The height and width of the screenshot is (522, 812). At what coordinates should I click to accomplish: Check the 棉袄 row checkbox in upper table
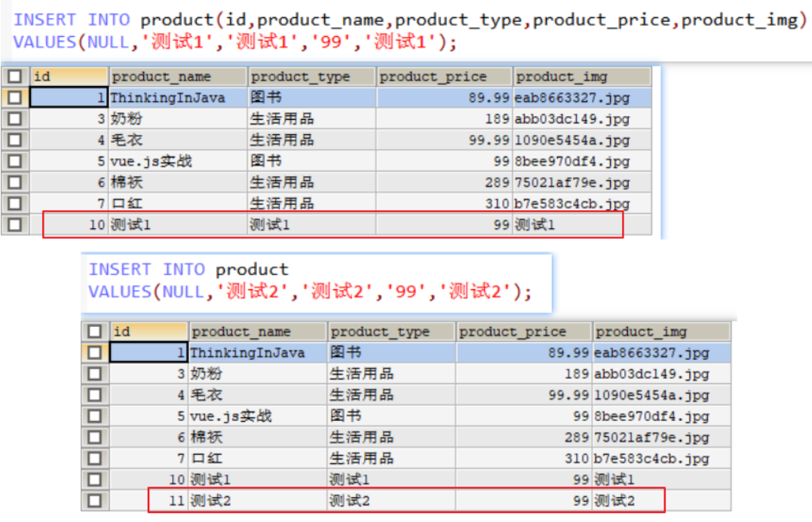tap(14, 182)
